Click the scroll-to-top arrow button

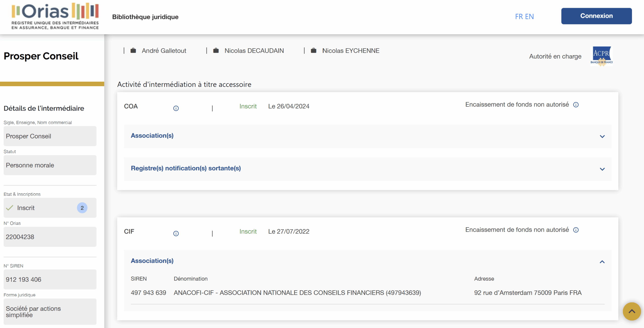pos(632,311)
